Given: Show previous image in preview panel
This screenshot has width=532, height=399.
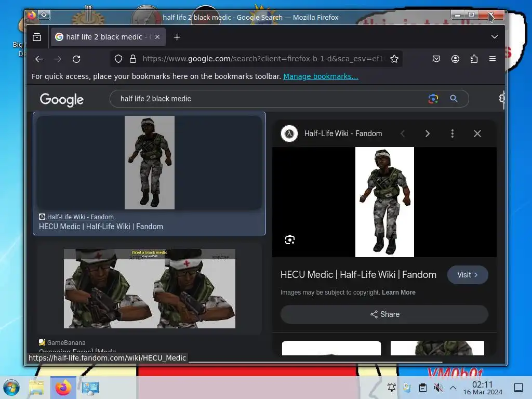Looking at the screenshot, I should pos(403,134).
